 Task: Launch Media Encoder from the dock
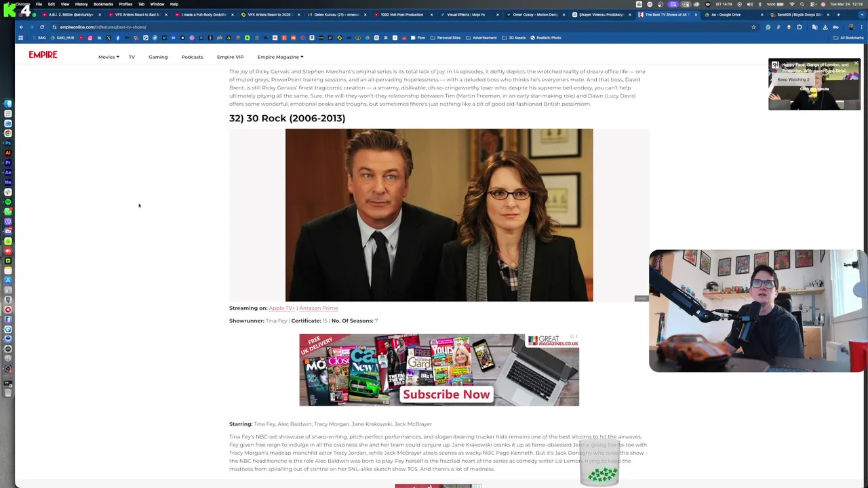[8, 182]
